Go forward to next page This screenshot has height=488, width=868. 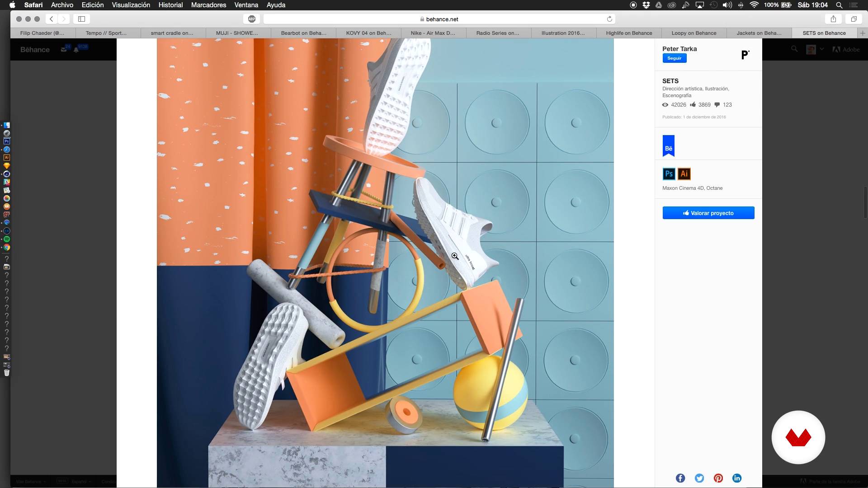64,19
